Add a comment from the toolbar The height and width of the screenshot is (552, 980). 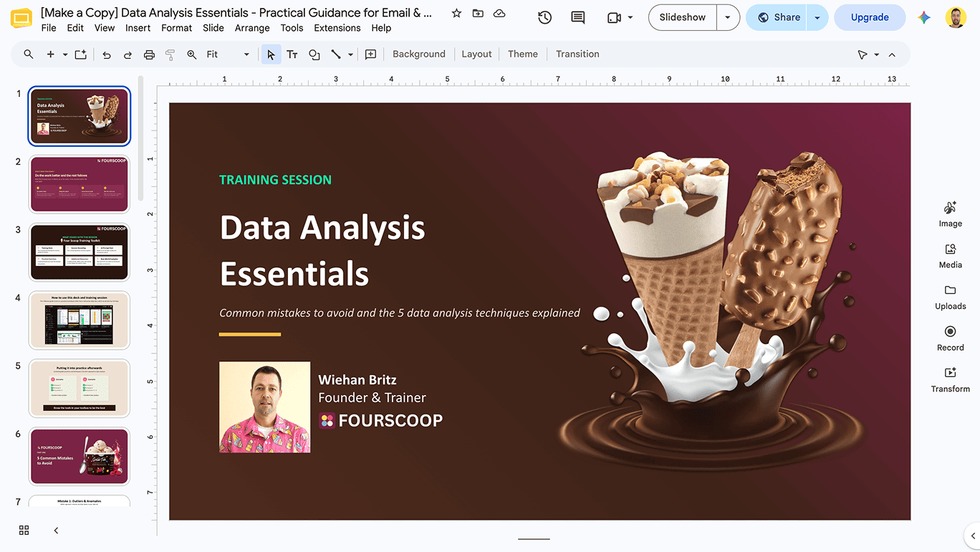tap(370, 54)
